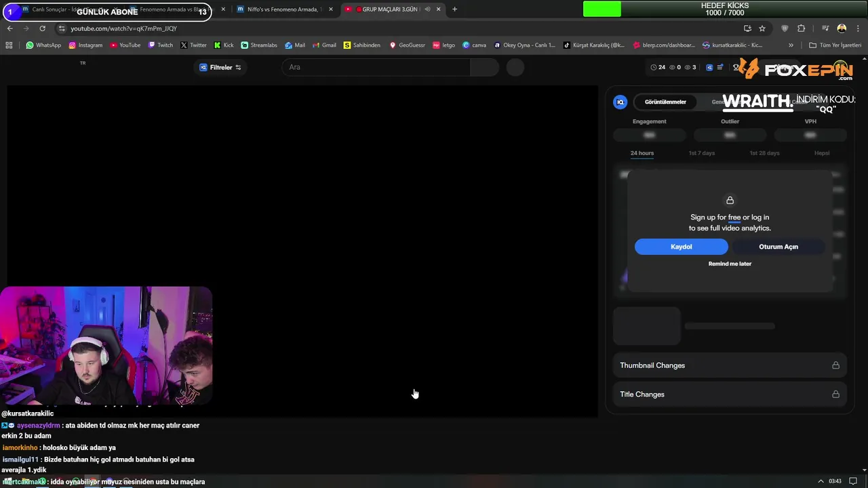868x488 pixels.
Task: Click the blue Kaydol button
Action: click(681, 247)
